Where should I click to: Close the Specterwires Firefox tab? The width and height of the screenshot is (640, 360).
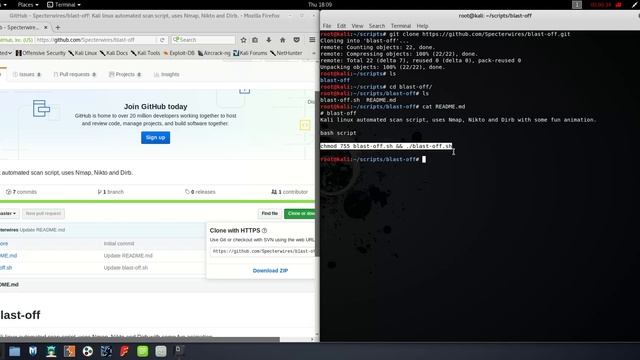(46, 27)
